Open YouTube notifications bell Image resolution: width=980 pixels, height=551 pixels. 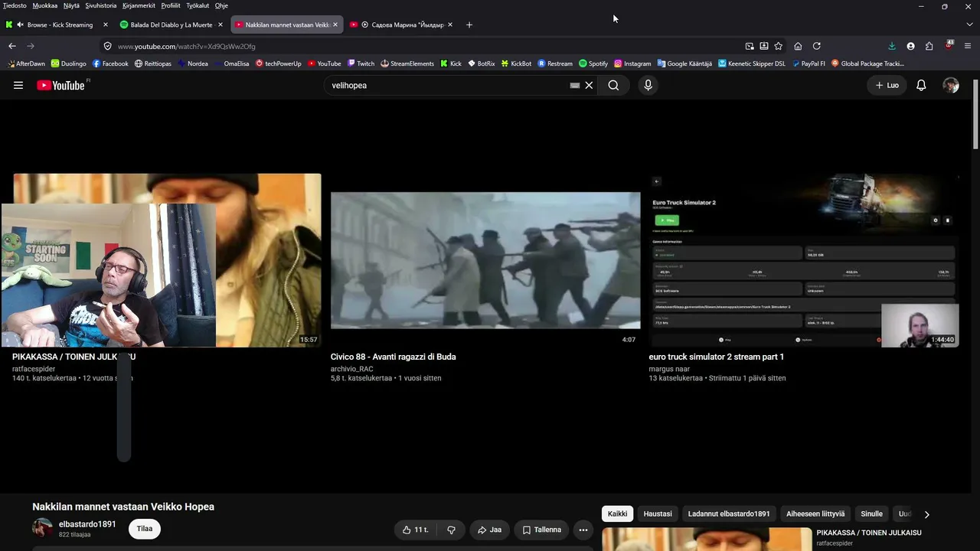(921, 86)
